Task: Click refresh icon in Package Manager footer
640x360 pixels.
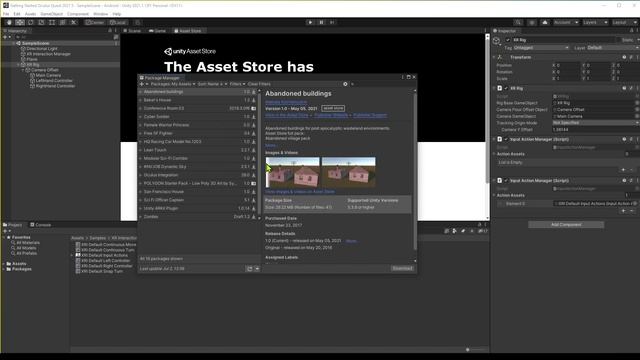Action: (x=249, y=269)
